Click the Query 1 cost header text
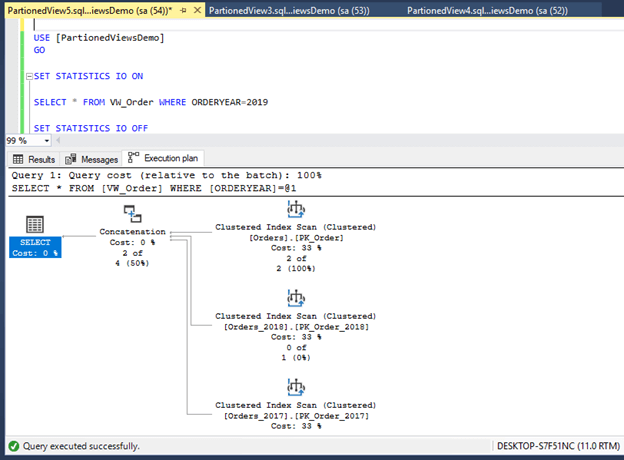Viewport: 624px width, 460px height. click(x=166, y=175)
